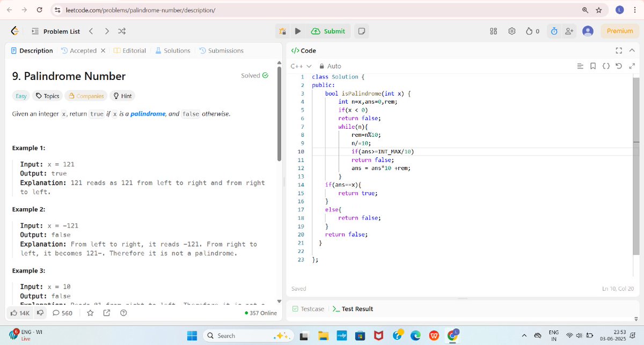Screen dimensions: 644x345
Task: Open McAfee from the taskbar
Action: [x=379, y=336]
